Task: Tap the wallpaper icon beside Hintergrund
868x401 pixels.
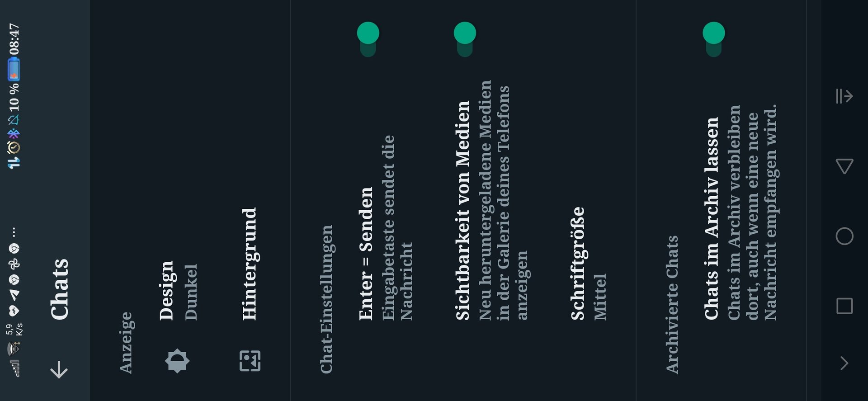Action: click(250, 361)
